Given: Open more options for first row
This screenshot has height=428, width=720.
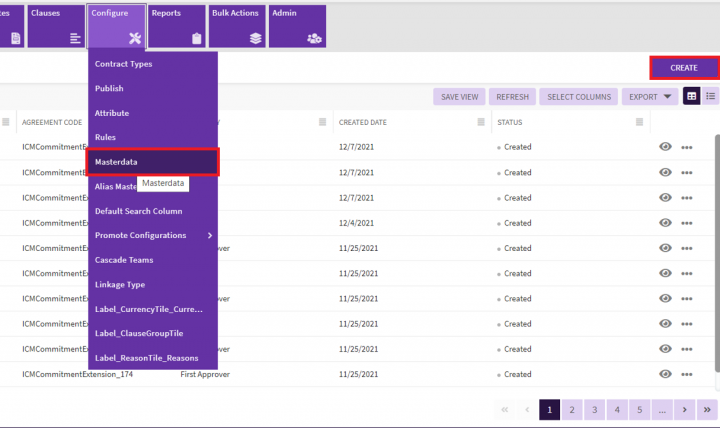Looking at the screenshot, I should coord(686,146).
